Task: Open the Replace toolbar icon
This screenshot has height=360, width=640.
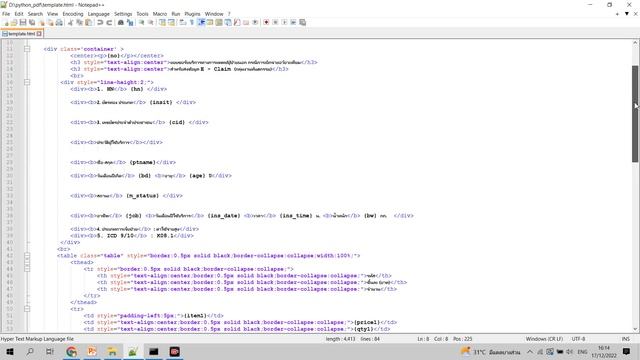Action: [130, 22]
